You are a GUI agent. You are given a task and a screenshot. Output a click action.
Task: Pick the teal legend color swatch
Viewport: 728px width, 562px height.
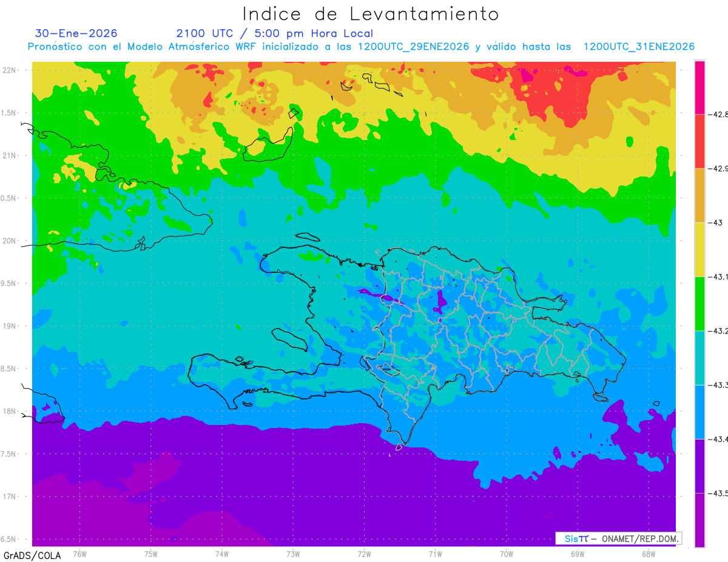point(699,358)
